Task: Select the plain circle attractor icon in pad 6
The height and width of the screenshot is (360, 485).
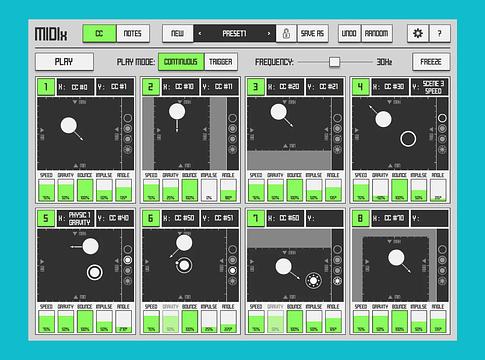Action: tap(233, 249)
